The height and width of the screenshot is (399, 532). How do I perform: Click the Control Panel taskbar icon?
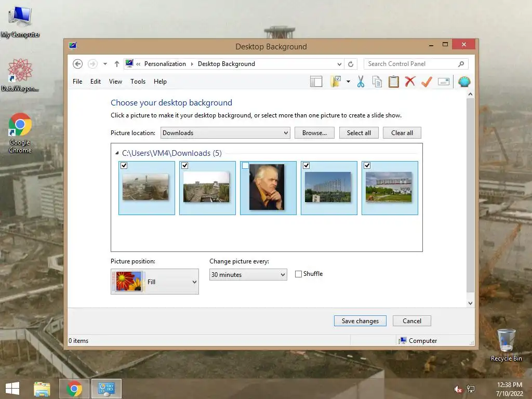pos(107,389)
